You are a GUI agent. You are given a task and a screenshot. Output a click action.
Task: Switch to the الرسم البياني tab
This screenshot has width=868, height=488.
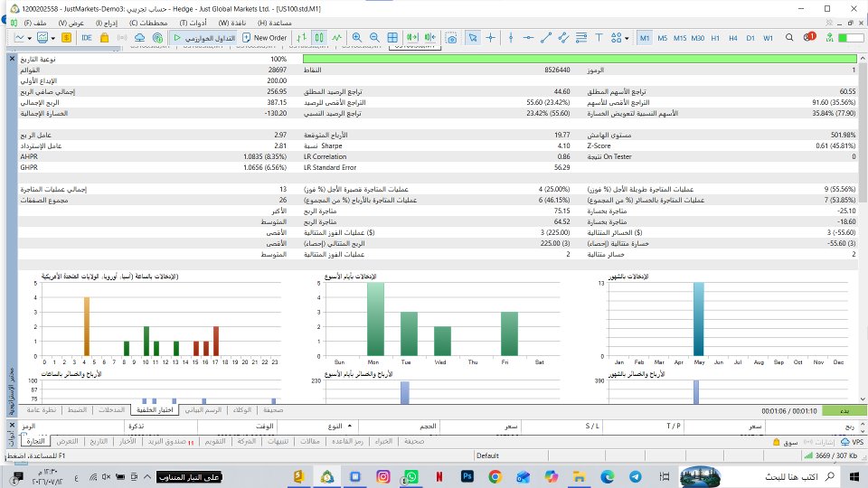tap(203, 410)
